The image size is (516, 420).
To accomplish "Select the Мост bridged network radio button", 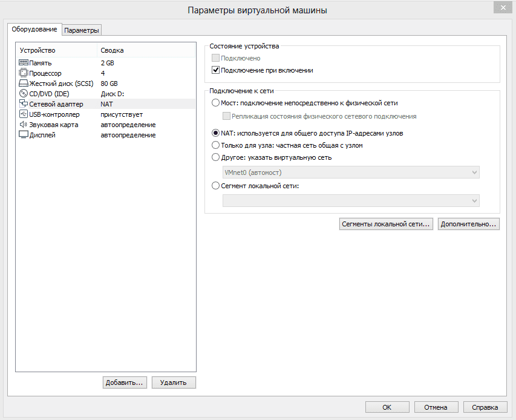I will pyautogui.click(x=216, y=103).
